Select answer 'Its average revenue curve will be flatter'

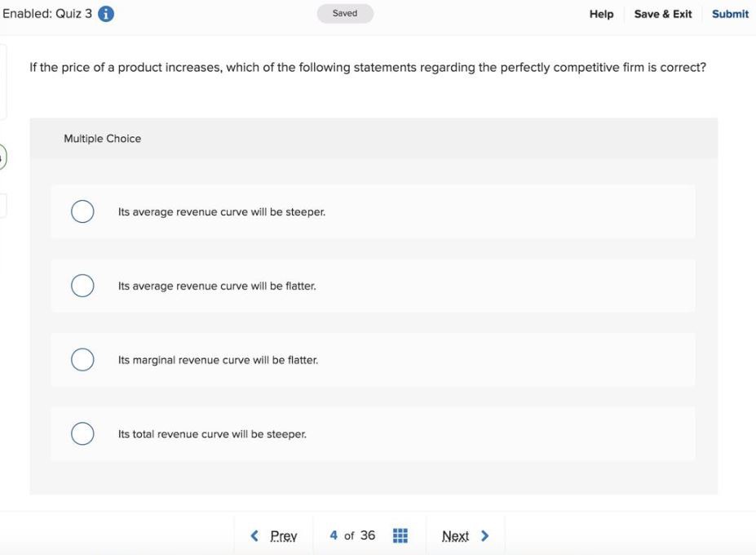(x=82, y=285)
